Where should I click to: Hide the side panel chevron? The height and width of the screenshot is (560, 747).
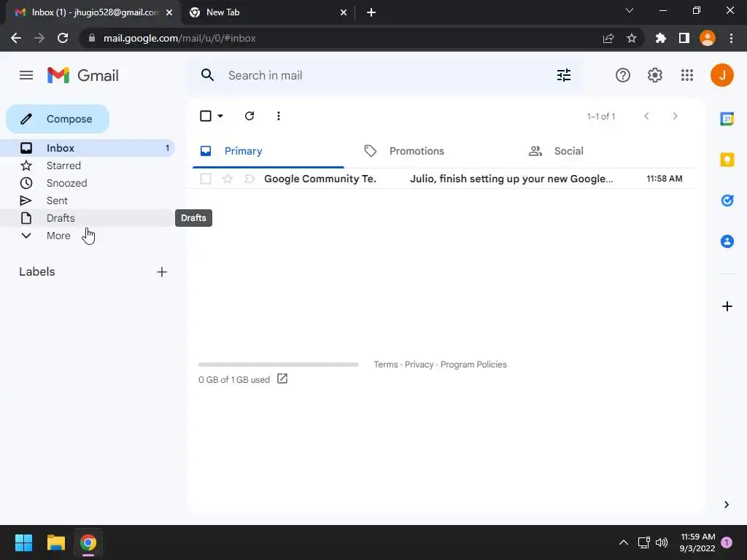coord(727,505)
